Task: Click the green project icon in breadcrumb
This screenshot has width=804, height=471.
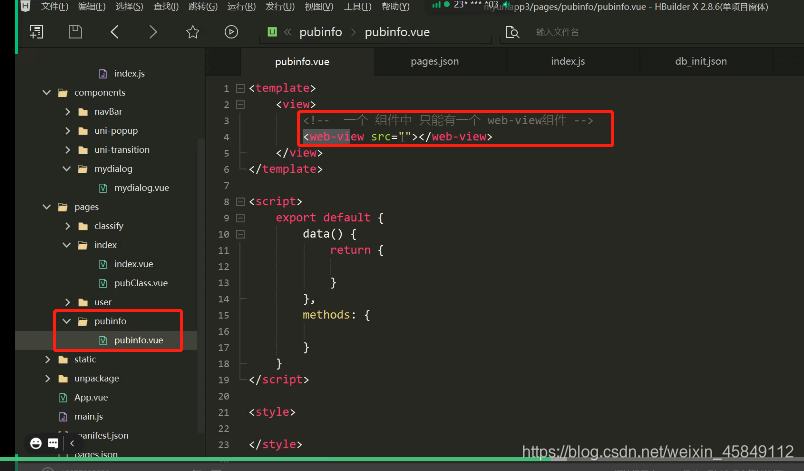Action: click(272, 32)
